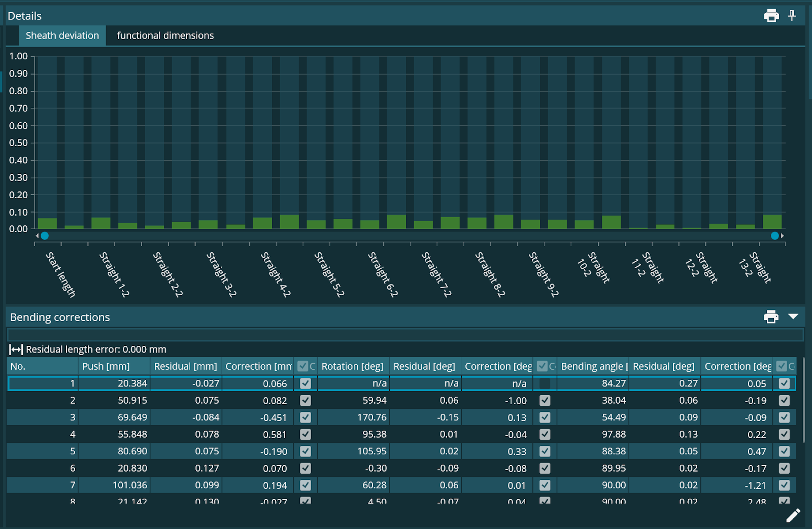Click the Residual length error text

[x=96, y=349]
